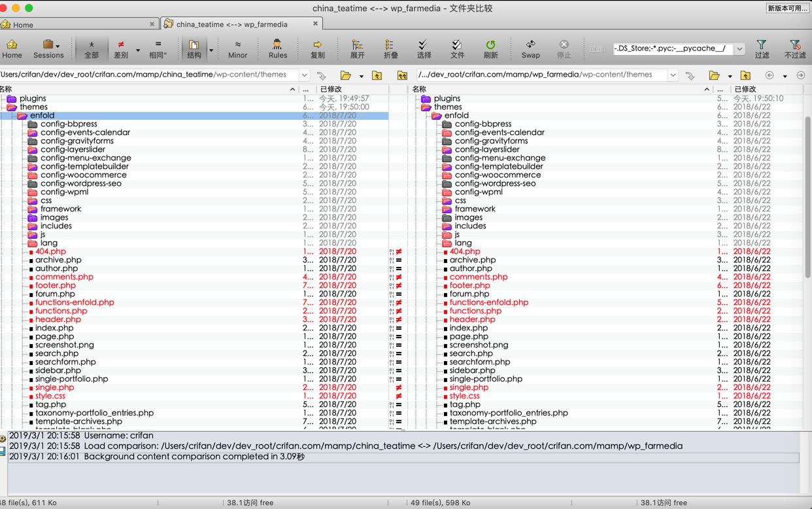The height and width of the screenshot is (509, 812).
Task: Open navigation history dropdown arrow
Action: 785,76
